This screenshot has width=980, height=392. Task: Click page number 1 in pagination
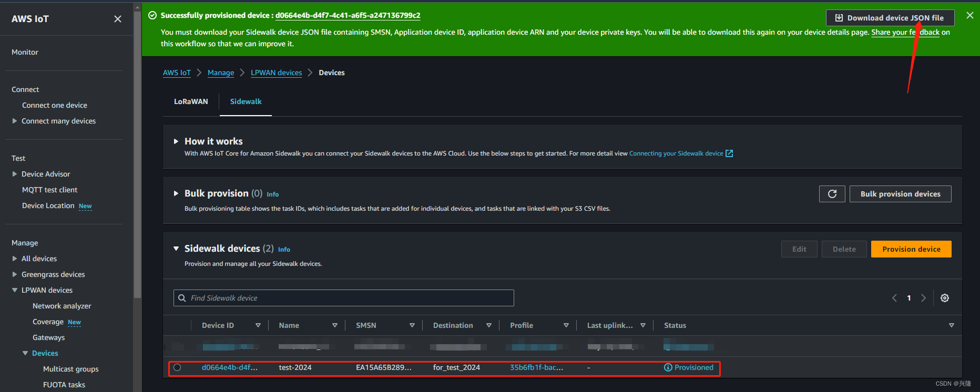coord(909,298)
